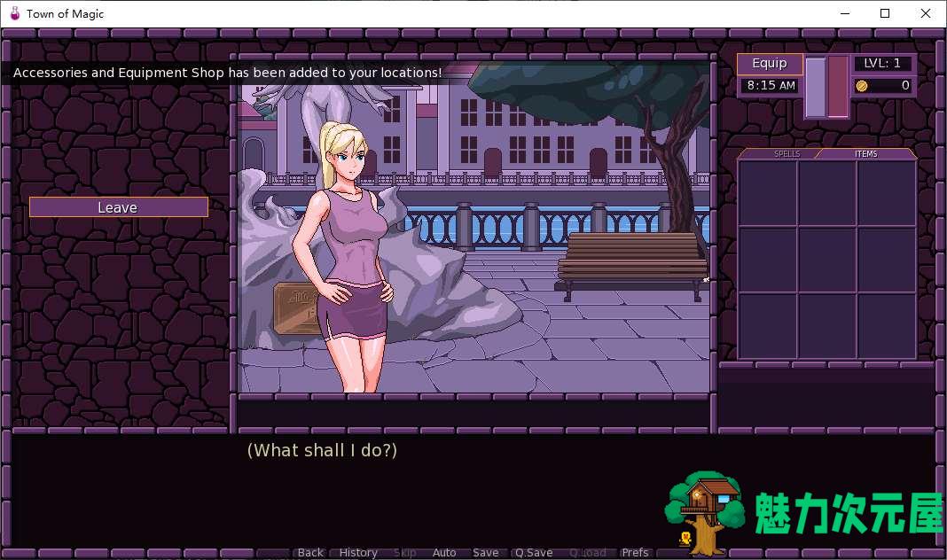Click the bronze plaque on the statue

coord(296,308)
